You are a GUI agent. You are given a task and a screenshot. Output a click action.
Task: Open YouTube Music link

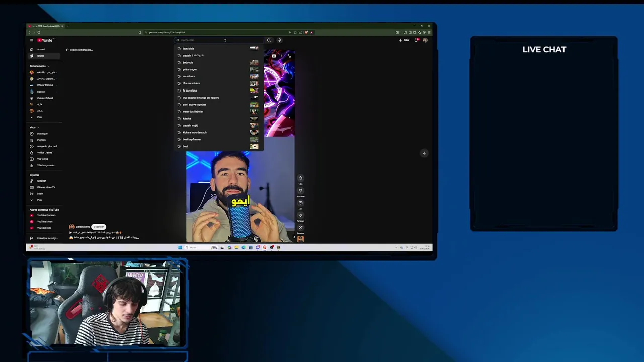tap(45, 222)
